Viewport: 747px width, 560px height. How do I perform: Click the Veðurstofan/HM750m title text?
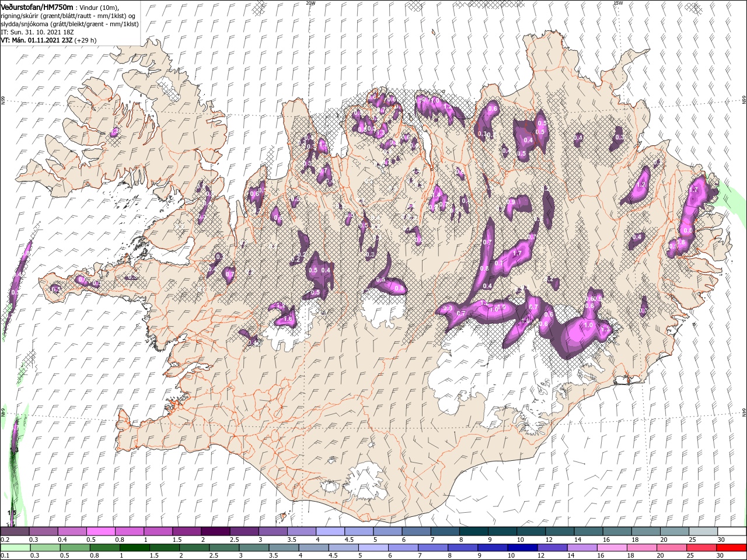(37, 6)
